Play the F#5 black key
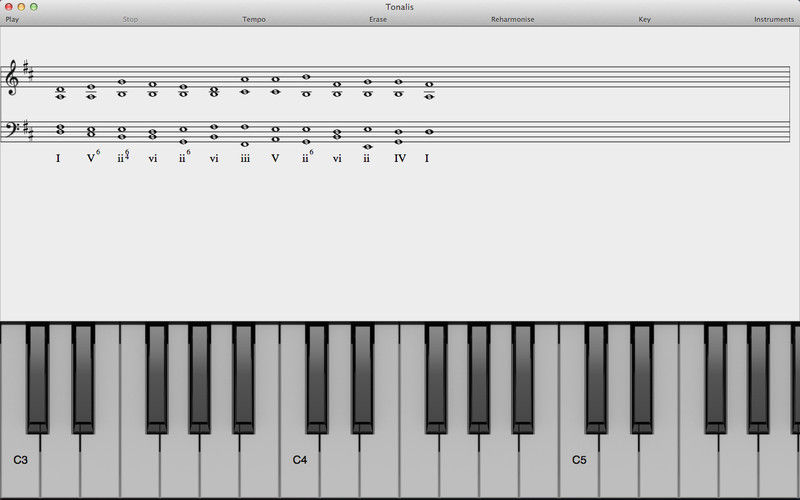The height and width of the screenshot is (500, 800). coord(716,378)
